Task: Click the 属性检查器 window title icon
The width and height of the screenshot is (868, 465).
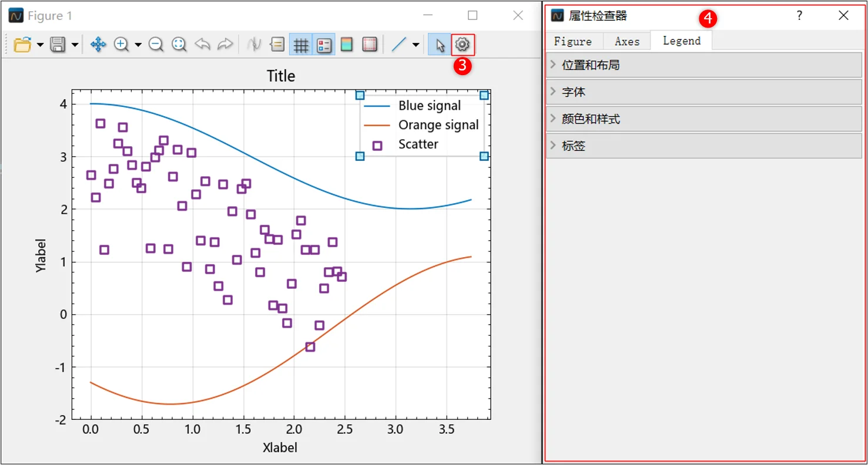Action: coord(558,16)
